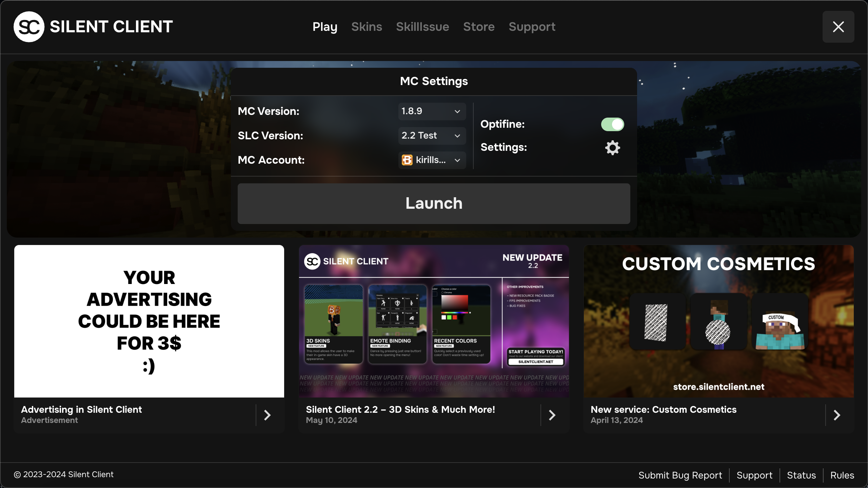Open the Silent Client 2.2 update article arrow
Screen dimensions: 868x488
tap(552, 415)
